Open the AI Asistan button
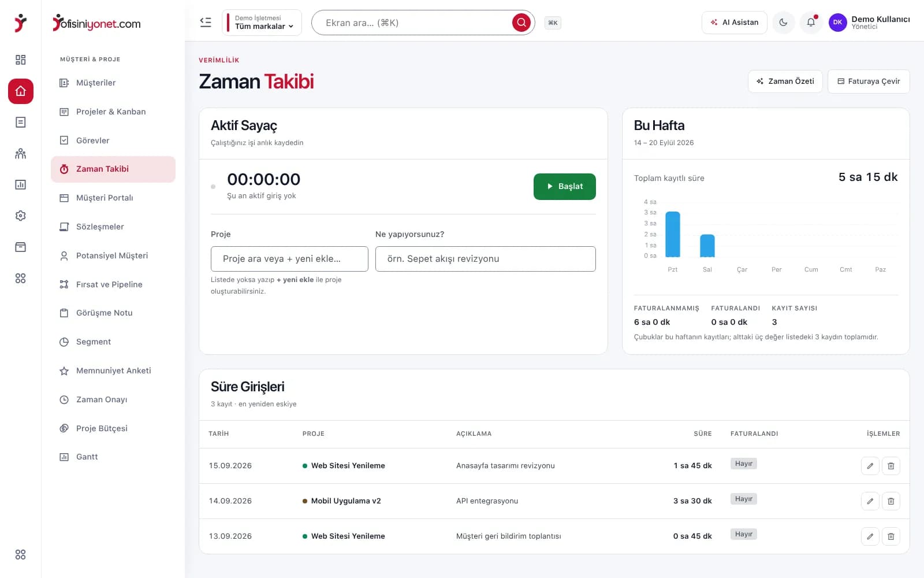The image size is (924, 578). pos(735,23)
